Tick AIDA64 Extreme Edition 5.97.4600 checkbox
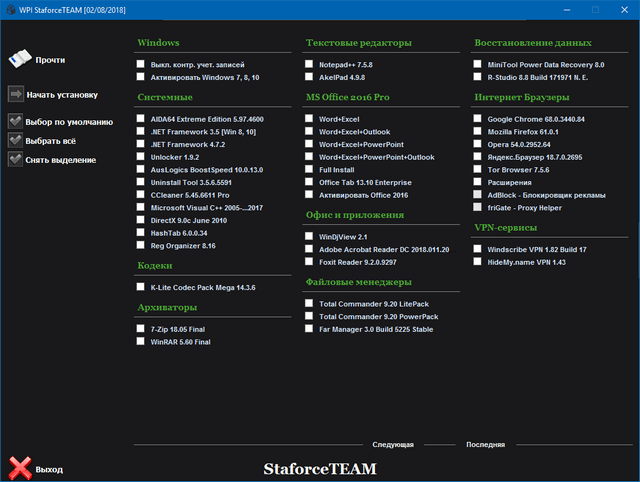This screenshot has width=640, height=482. [140, 118]
